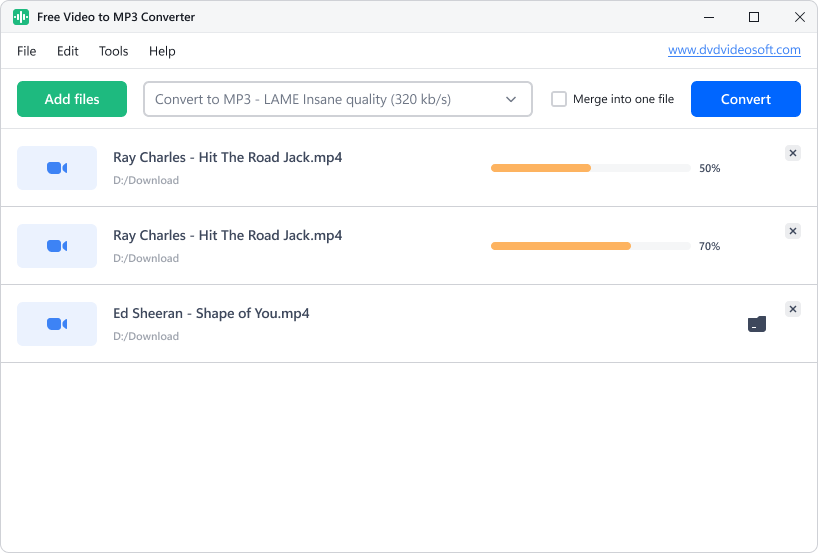This screenshot has width=818, height=553.
Task: Remove the first Ray Charles file at 50%
Action: 793,153
